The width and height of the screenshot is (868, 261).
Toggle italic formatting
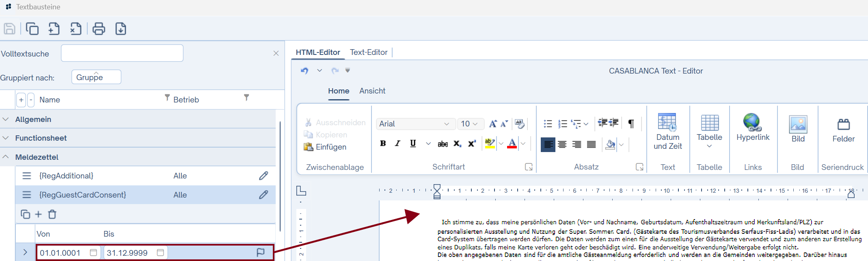(397, 143)
